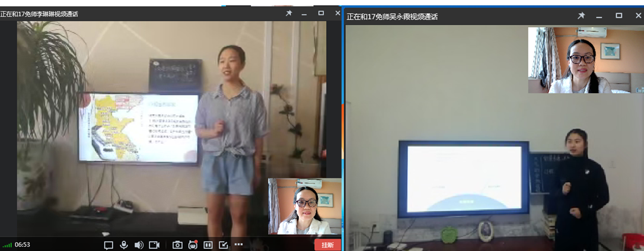Pin the left video call window on top
Viewport: 644px width, 251px height.
coord(289,13)
